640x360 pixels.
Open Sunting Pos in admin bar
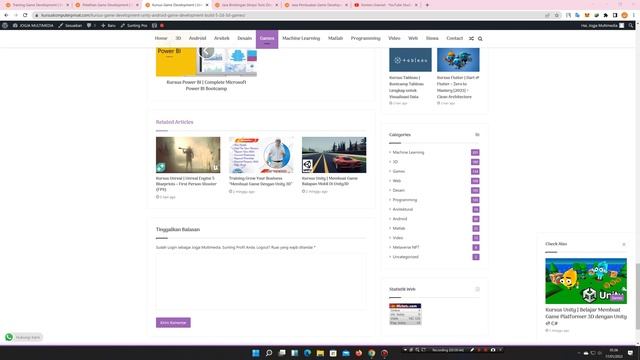pos(134,25)
